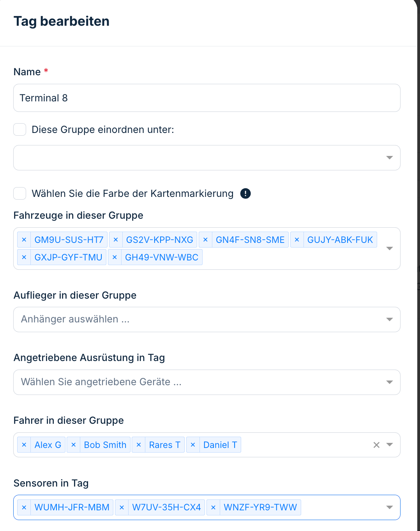Remove vehicle tag GXJP-GYF-TMU
The image size is (420, 531).
pos(24,257)
